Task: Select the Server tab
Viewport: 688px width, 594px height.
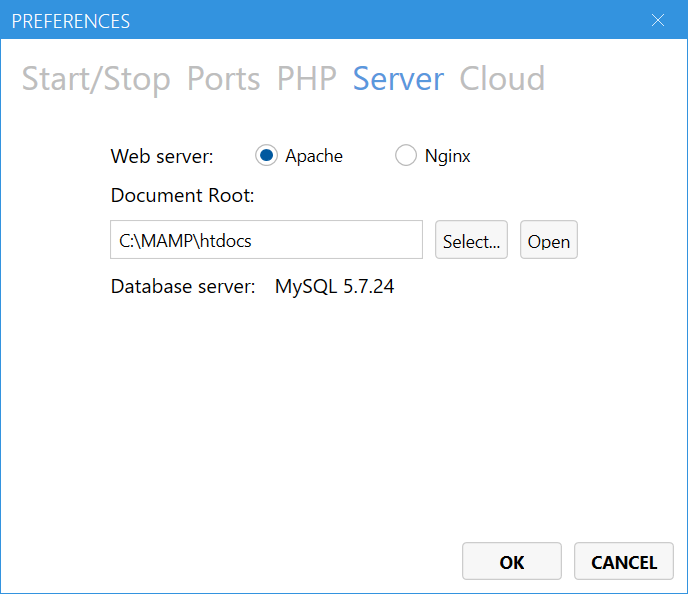Action: coord(398,79)
